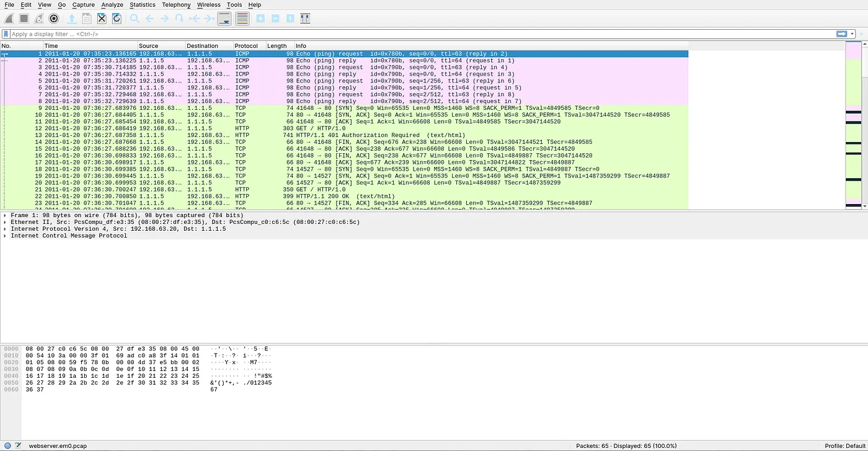Click the Find packet magnifier icon

pos(135,19)
